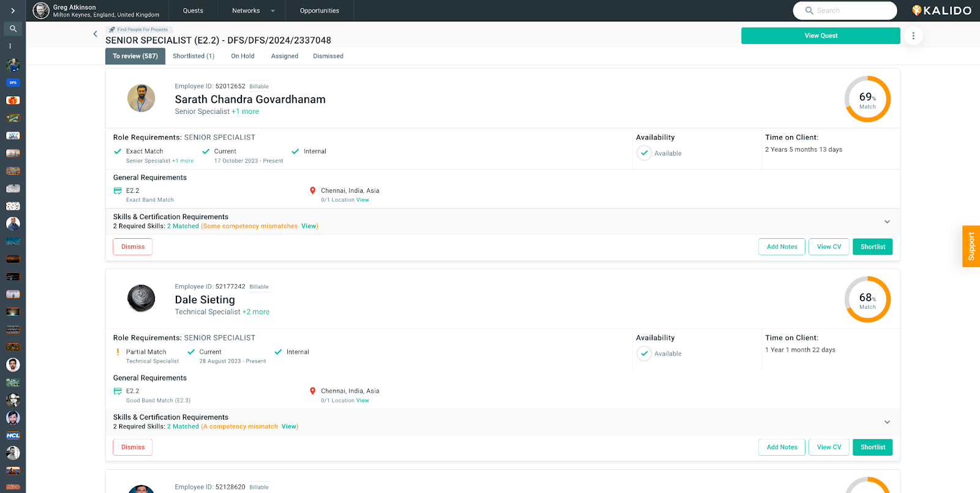Click Sarath's 69% match score ring
The image size is (980, 493).
tap(867, 99)
